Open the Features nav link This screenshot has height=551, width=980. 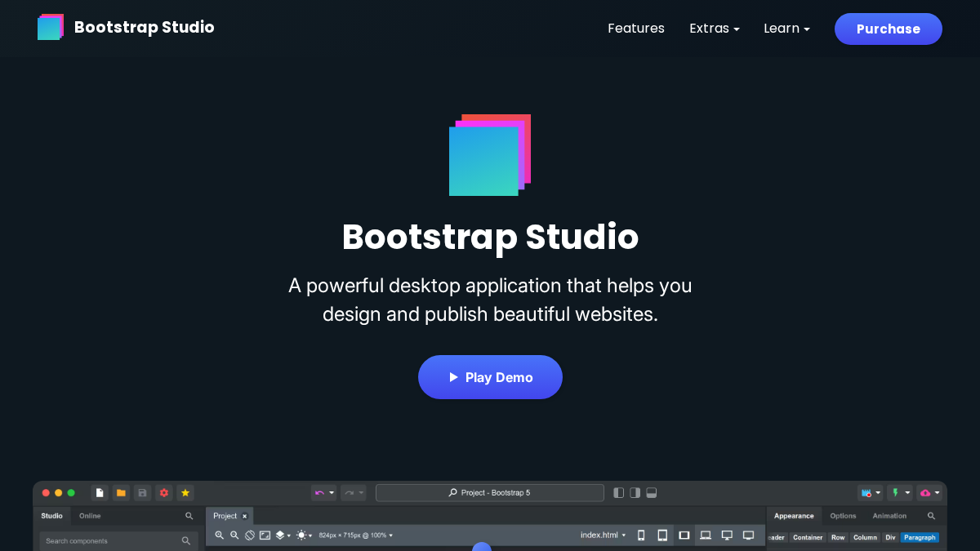(x=636, y=29)
